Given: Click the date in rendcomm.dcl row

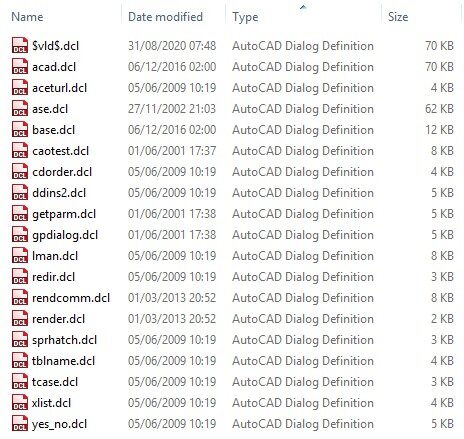Looking at the screenshot, I should (172, 298).
